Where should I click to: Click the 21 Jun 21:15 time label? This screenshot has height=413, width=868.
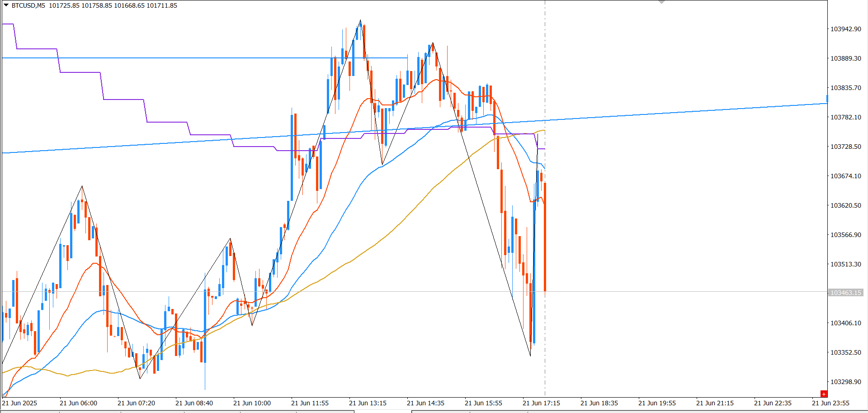click(x=715, y=403)
